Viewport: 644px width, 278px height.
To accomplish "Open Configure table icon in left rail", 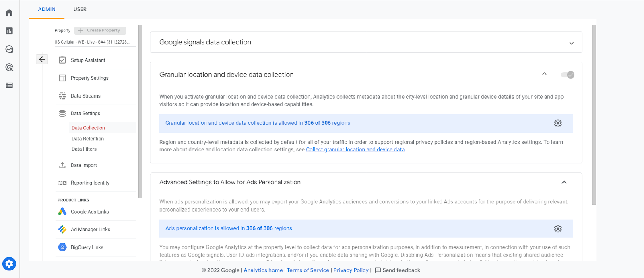I will (x=9, y=85).
